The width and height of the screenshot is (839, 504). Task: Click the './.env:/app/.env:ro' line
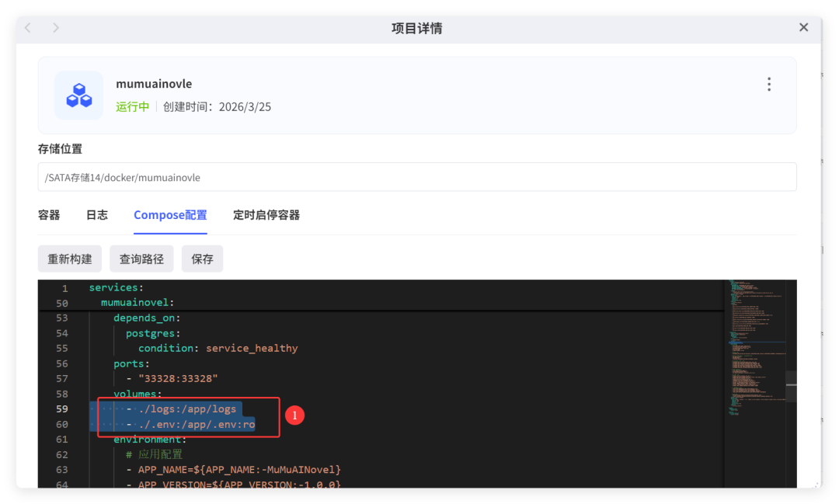point(196,424)
